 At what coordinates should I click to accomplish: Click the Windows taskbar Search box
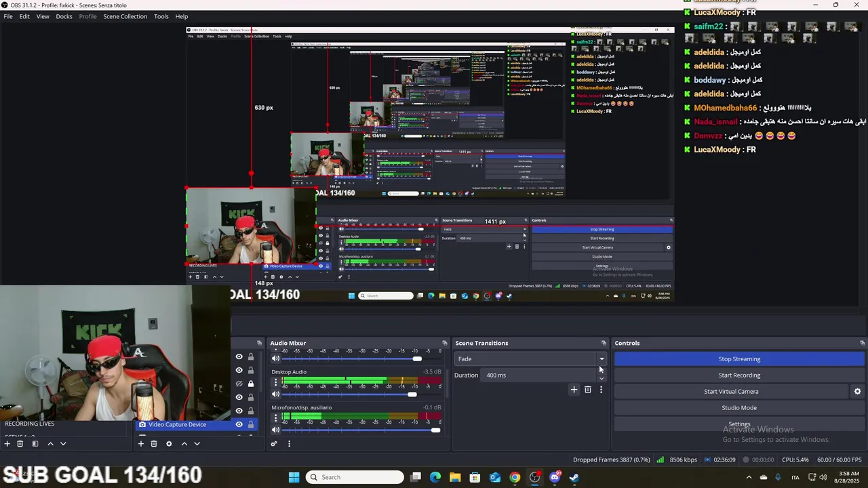pos(355,477)
